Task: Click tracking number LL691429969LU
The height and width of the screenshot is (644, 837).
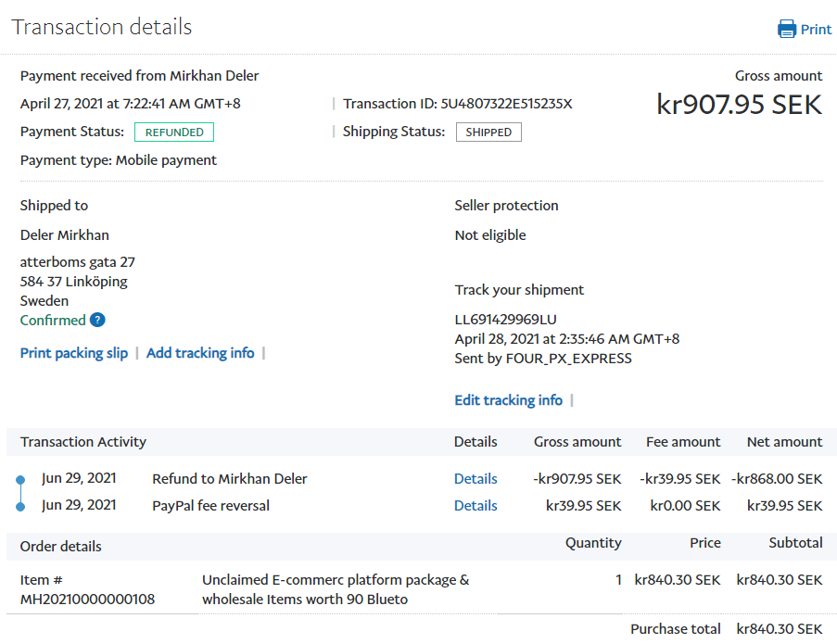Action: click(505, 320)
